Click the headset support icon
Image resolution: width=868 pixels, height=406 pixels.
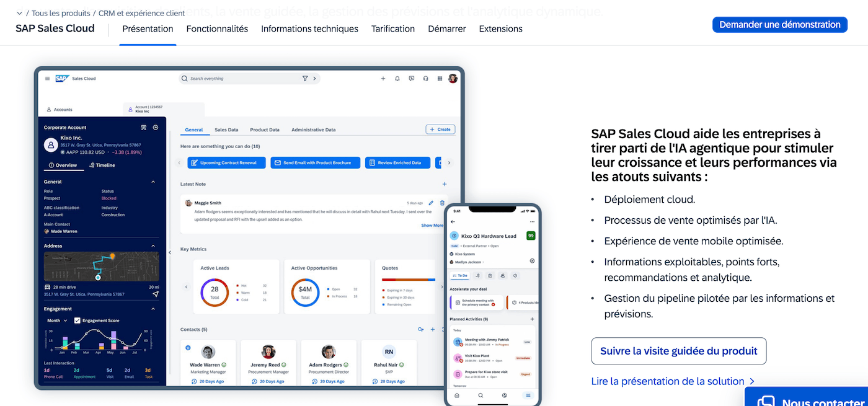pyautogui.click(x=425, y=79)
